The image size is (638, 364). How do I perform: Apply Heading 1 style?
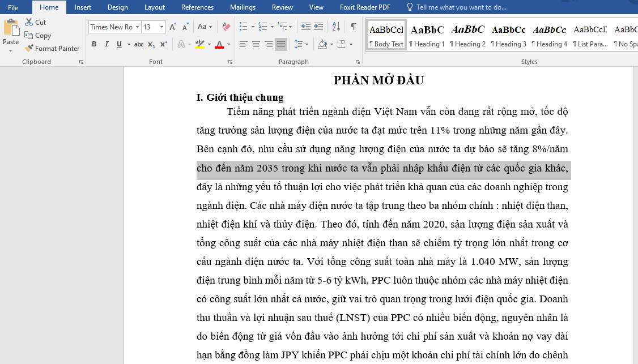(427, 35)
